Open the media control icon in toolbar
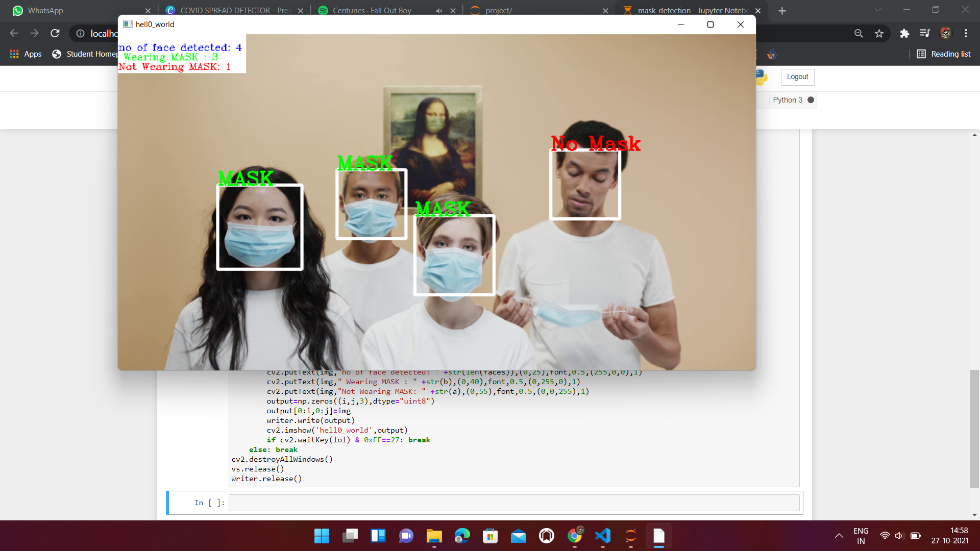The height and width of the screenshot is (551, 980). (925, 33)
